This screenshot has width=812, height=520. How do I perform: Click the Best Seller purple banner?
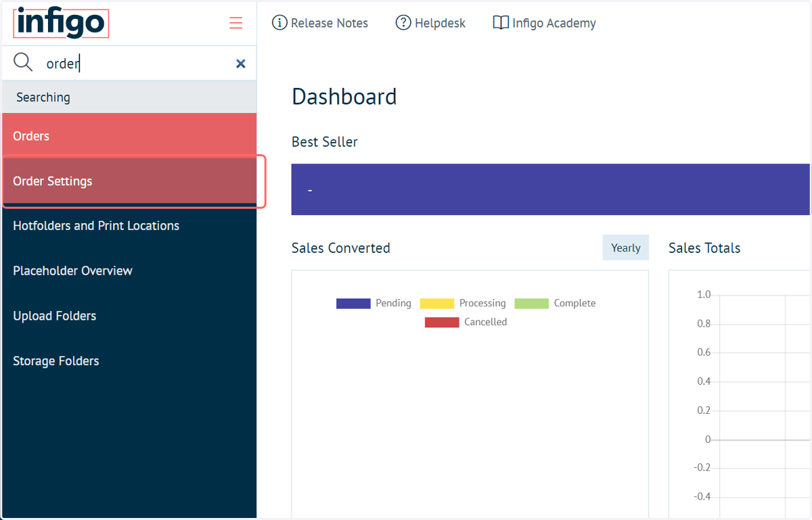(x=550, y=189)
